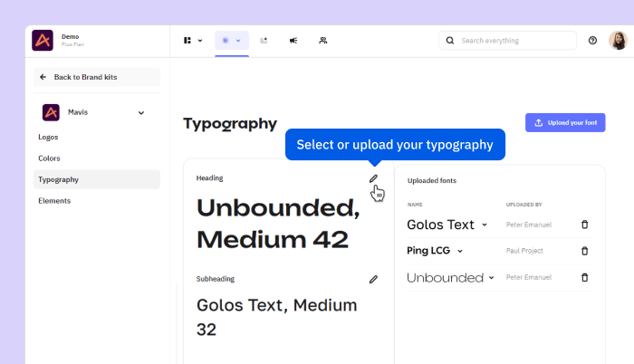Expand the Mavis brand kit dropdown
634x364 pixels.
click(x=141, y=113)
